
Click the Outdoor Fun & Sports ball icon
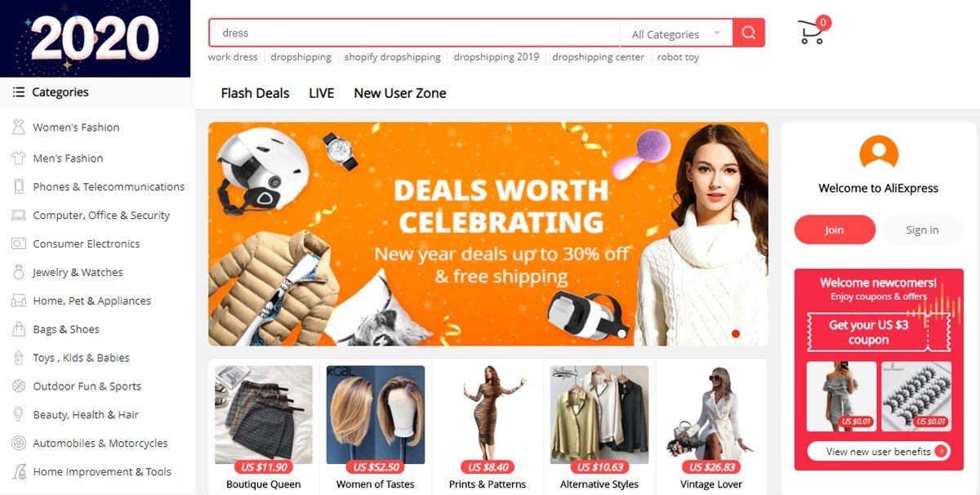pyautogui.click(x=18, y=386)
